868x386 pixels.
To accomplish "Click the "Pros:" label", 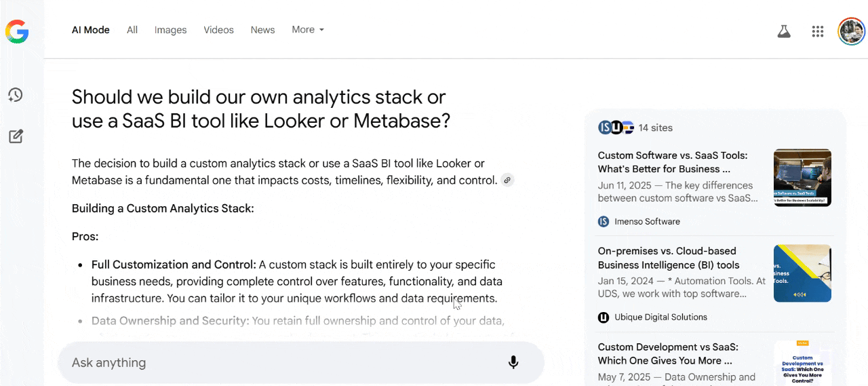I will click(x=85, y=237).
